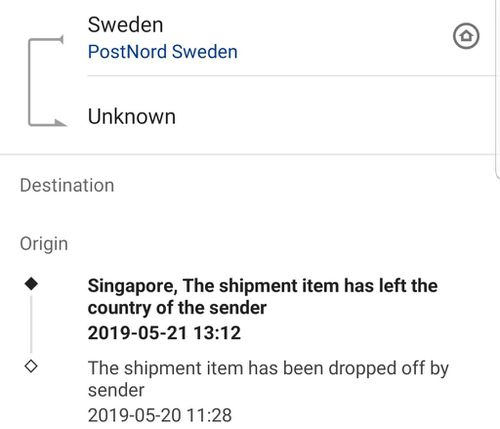Image resolution: width=500 pixels, height=429 pixels.
Task: Expand the Destination section
Action: coord(67,185)
